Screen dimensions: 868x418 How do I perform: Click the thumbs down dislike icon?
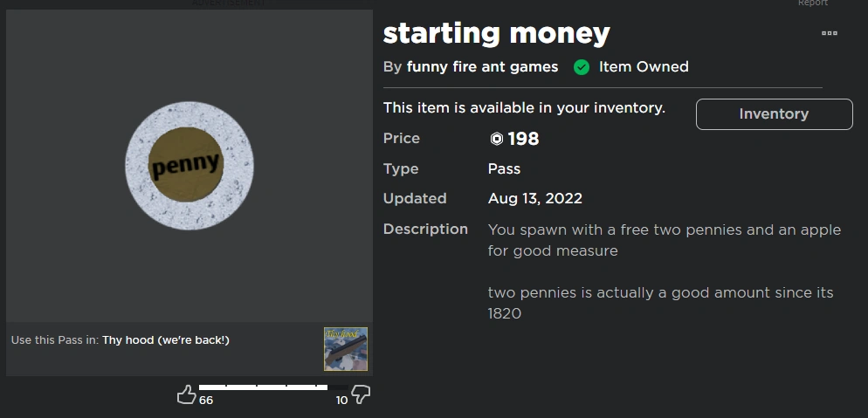(361, 395)
